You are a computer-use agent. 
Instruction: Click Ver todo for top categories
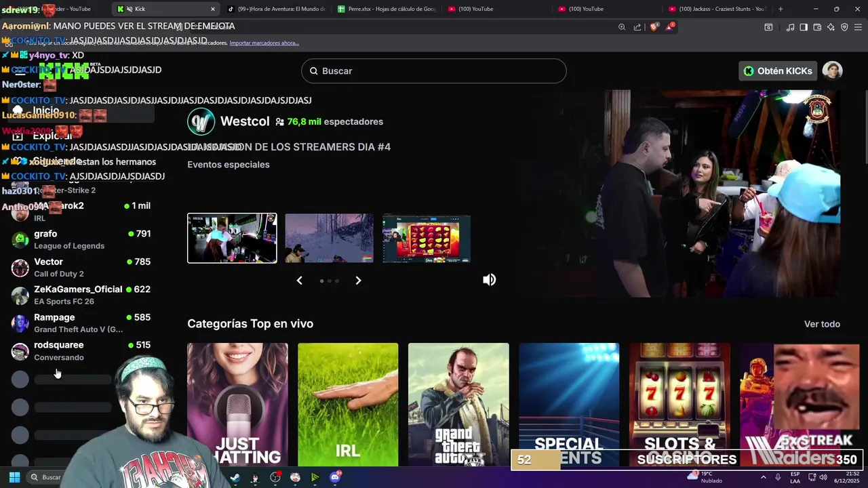[x=822, y=324]
